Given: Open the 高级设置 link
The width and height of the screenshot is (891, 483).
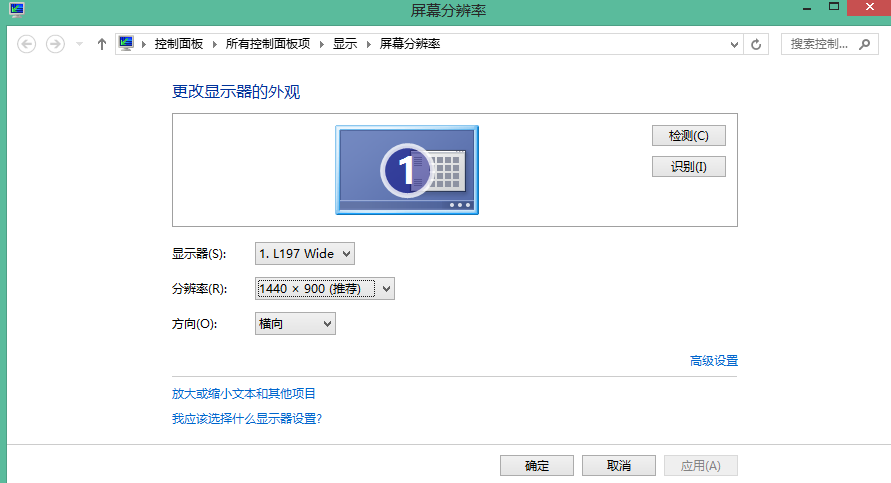Looking at the screenshot, I should tap(713, 361).
